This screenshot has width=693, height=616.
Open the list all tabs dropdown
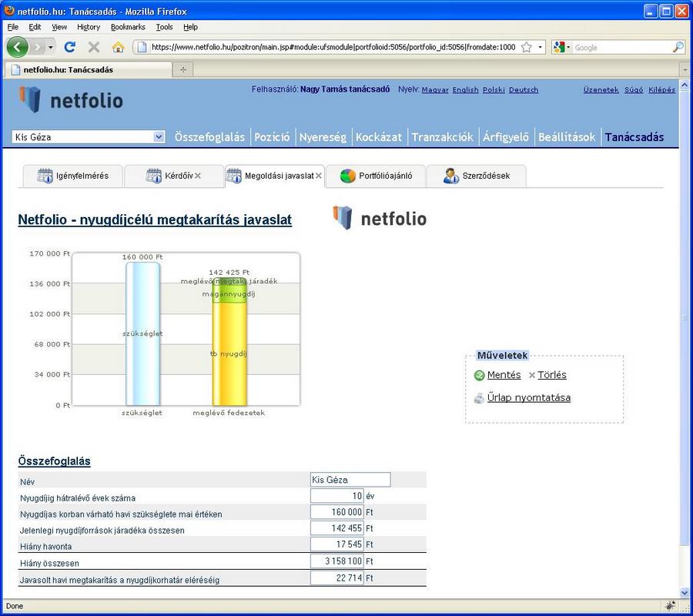[x=685, y=70]
